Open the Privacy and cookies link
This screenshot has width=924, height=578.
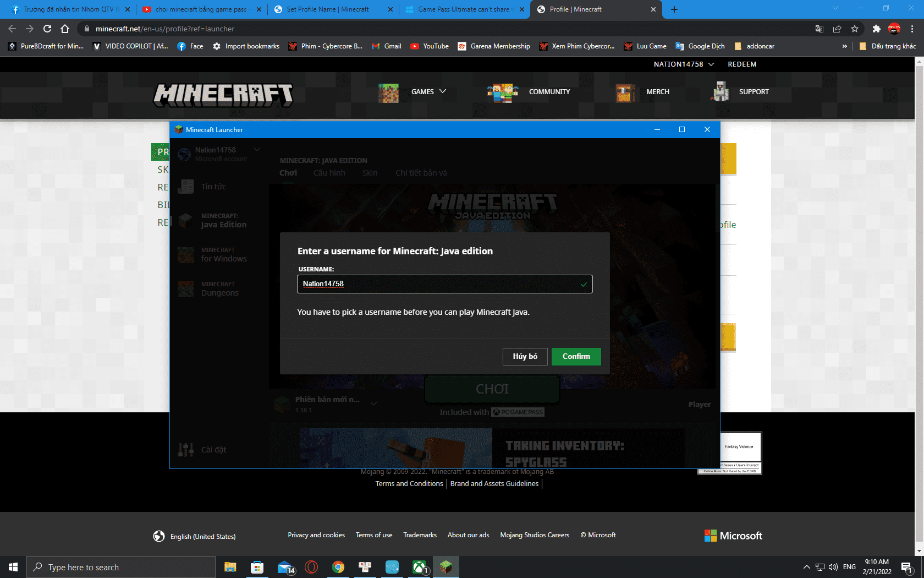pos(316,535)
